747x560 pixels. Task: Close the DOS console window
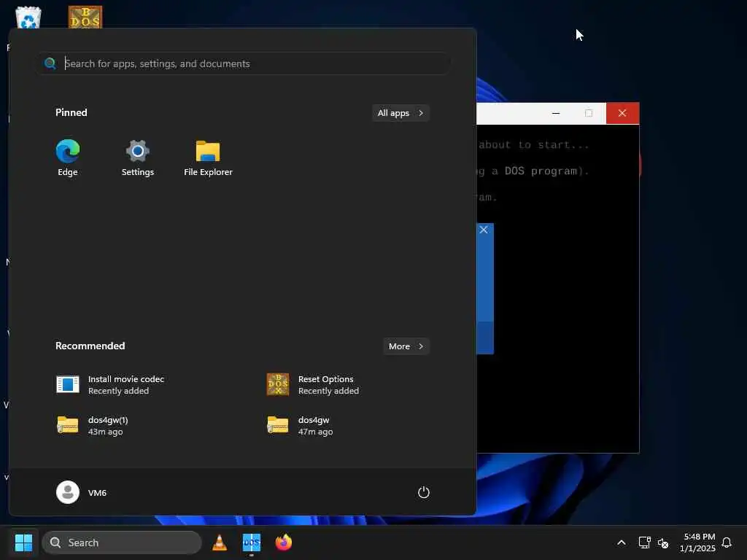point(622,113)
